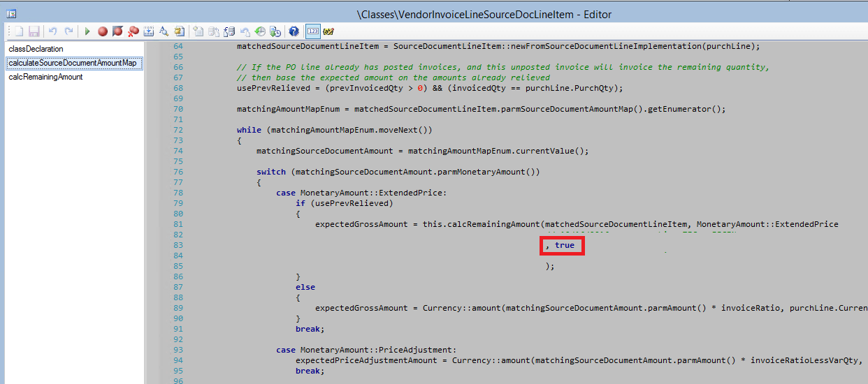Click 'expectedPriceAdjustmentAmount' on line 94
Viewport: 868px width, 384px height.
pos(366,360)
